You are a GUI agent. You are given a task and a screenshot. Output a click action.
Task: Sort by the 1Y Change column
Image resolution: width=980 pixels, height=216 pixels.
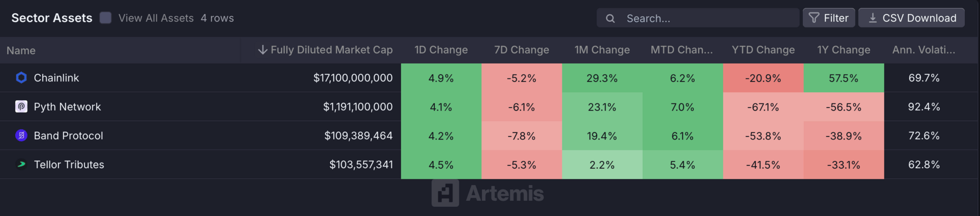pos(843,49)
